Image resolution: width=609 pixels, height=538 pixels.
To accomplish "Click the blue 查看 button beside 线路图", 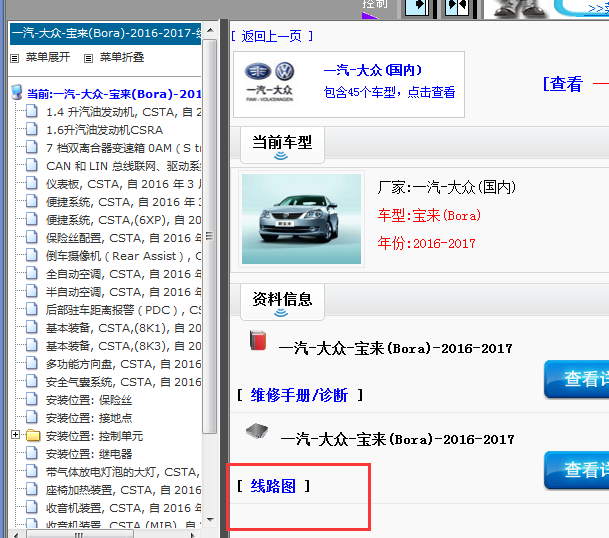I will tap(577, 470).
